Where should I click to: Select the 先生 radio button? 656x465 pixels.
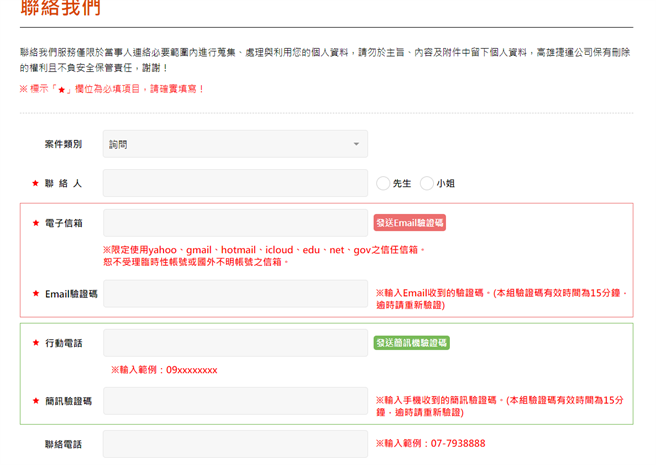pos(383,183)
